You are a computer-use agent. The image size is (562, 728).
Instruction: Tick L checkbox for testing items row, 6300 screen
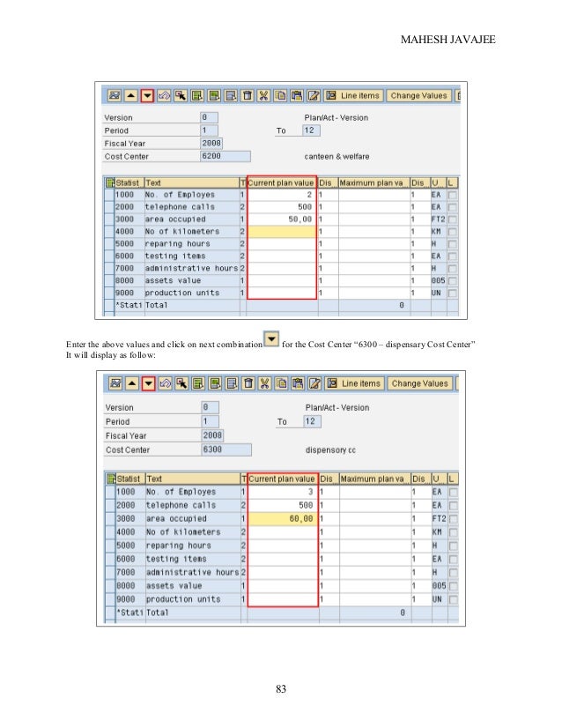click(454, 559)
